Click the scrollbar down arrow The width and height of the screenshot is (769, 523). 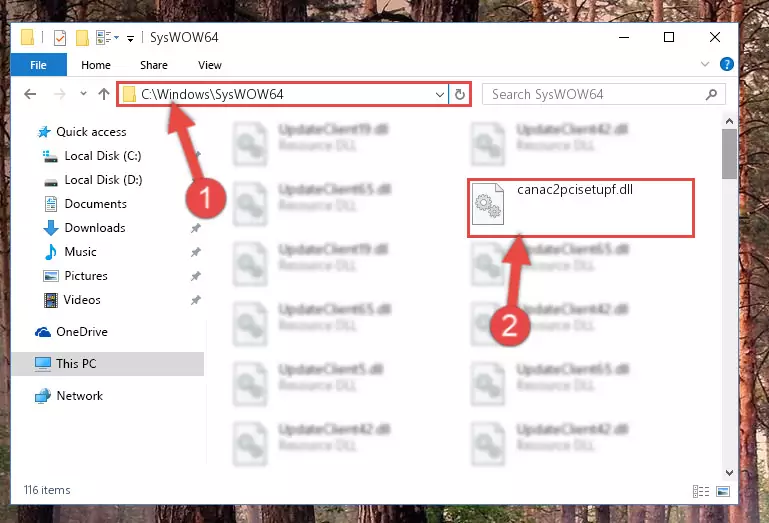click(729, 472)
